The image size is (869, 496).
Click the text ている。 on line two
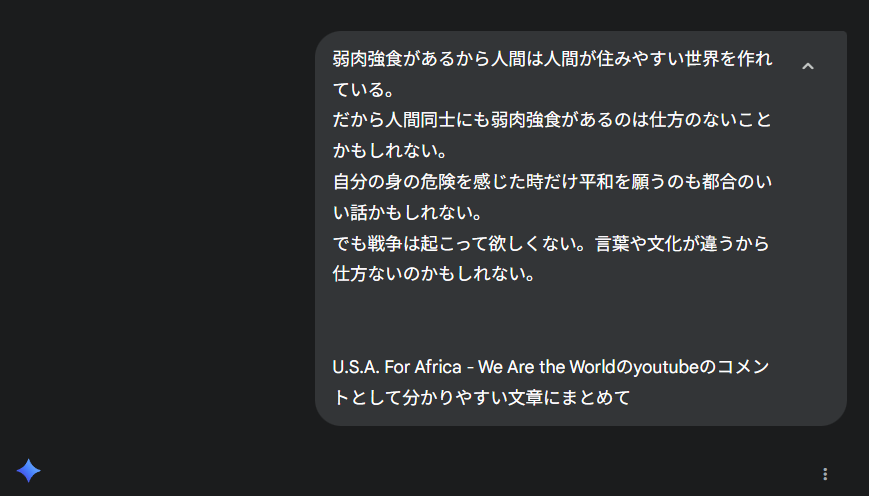pos(364,89)
